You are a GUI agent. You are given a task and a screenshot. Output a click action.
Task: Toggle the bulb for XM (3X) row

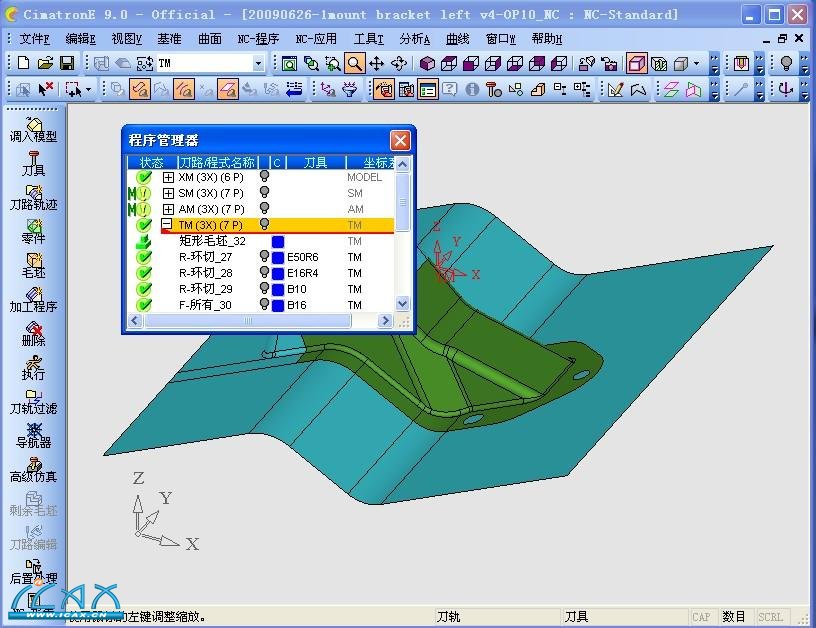264,176
